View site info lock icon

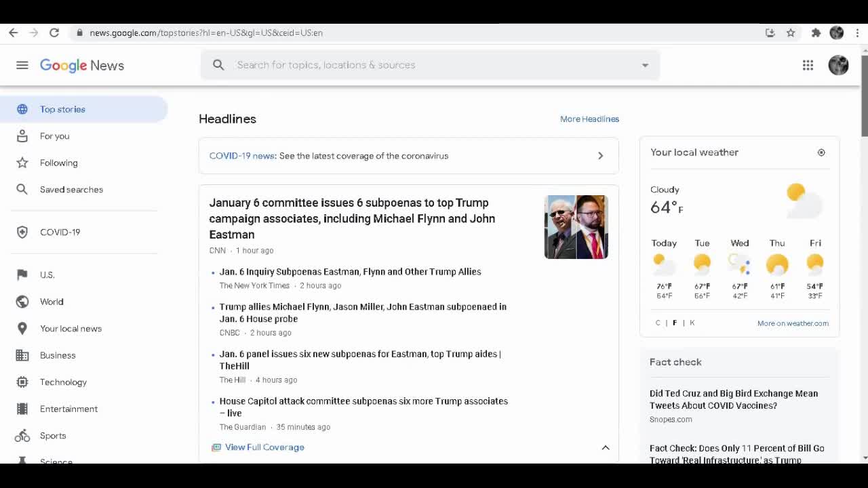[x=80, y=33]
